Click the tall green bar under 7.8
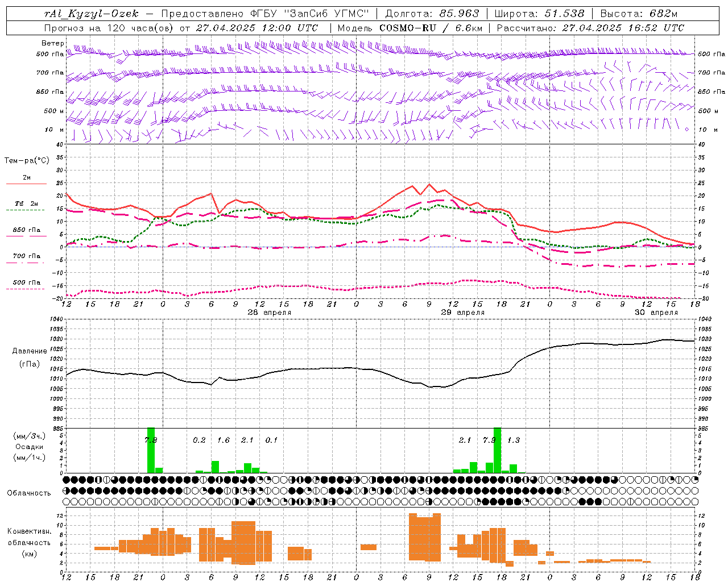This screenshot has width=728, height=582. [151, 450]
